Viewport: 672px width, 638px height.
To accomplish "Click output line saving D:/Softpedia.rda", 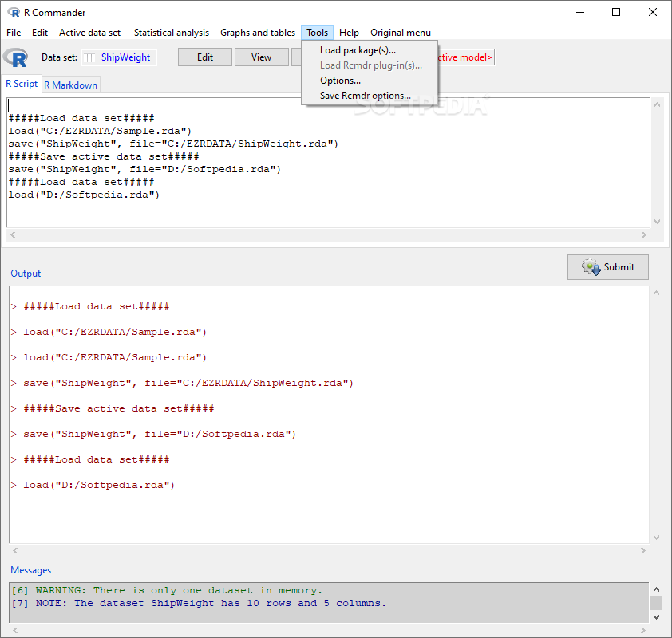I will click(153, 434).
